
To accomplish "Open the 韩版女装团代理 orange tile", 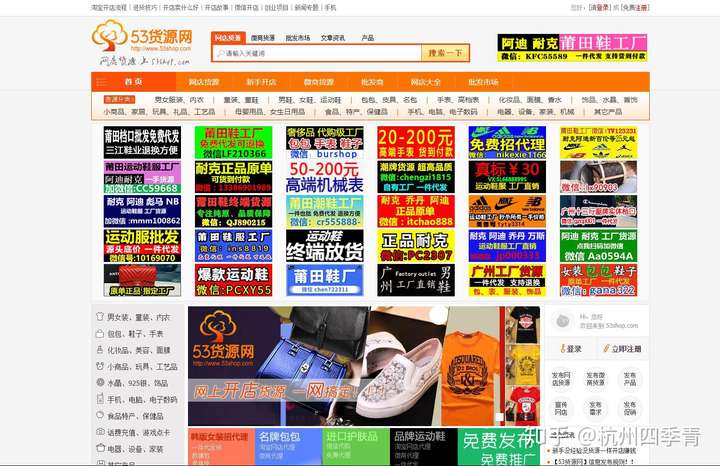I will 221,447.
